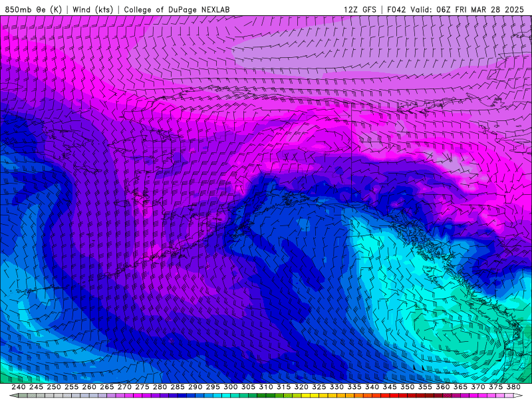Viewport: 532px width, 399px height.
Task: Click the 285 legend value
Action: pos(178,387)
